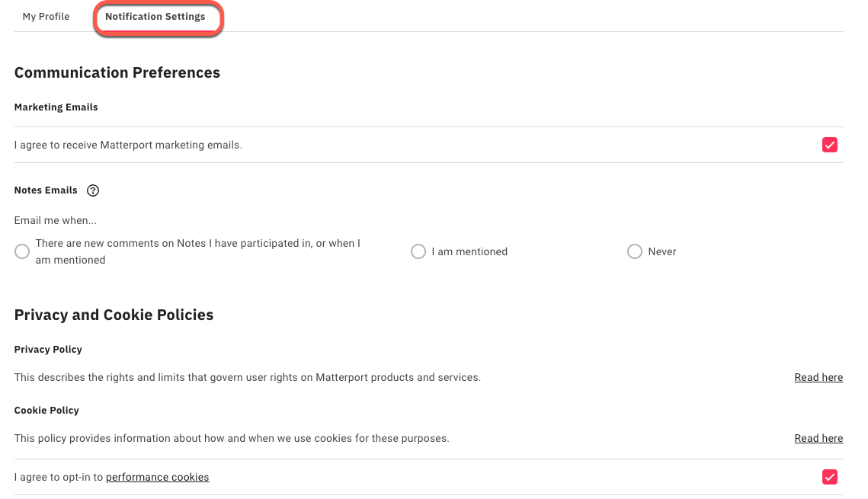The width and height of the screenshot is (868, 499).
Task: Click the 'Cookie Policy' subheading
Action: (46, 411)
